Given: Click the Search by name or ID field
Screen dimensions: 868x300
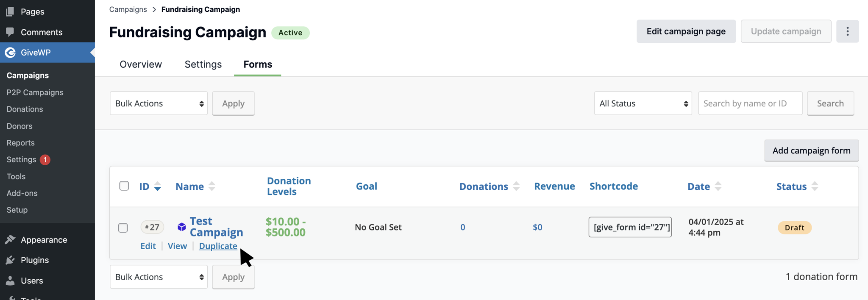Looking at the screenshot, I should tap(750, 103).
